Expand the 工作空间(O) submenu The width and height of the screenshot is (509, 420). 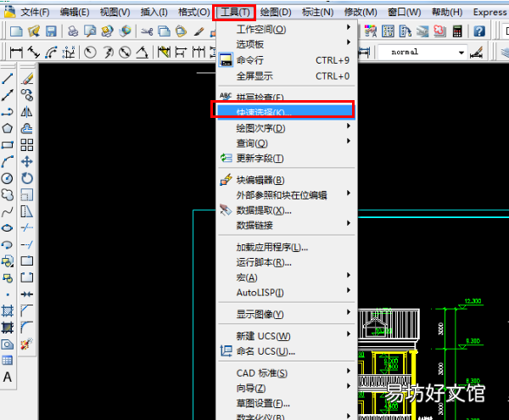(286, 30)
